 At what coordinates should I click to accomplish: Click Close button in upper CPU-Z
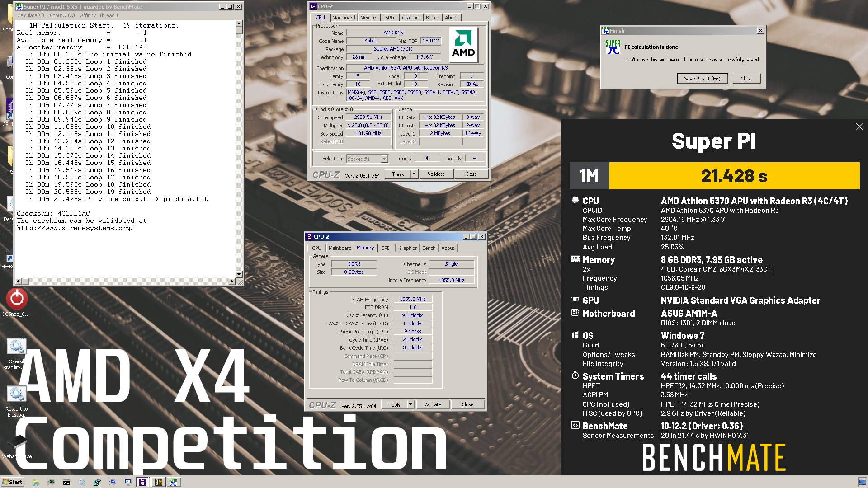tap(471, 174)
